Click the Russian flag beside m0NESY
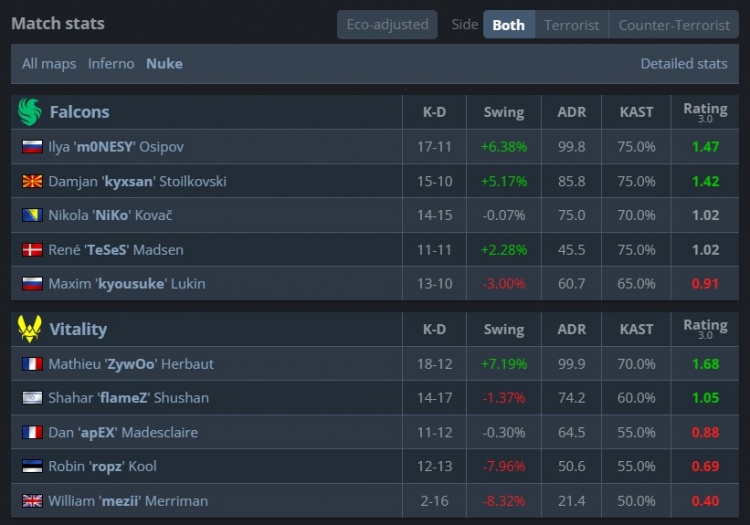Image resolution: width=750 pixels, height=525 pixels. point(32,147)
